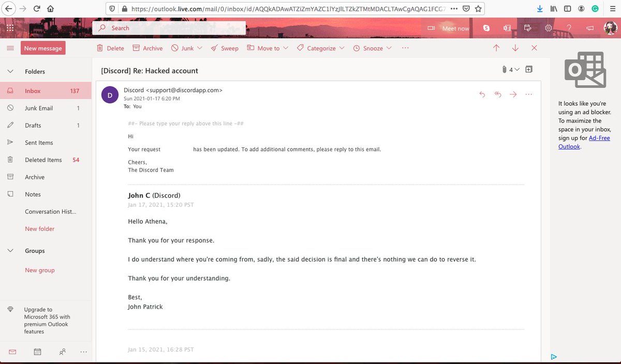Show more apps ellipsis at sidebar bottom
The height and width of the screenshot is (364, 621).
click(x=84, y=352)
